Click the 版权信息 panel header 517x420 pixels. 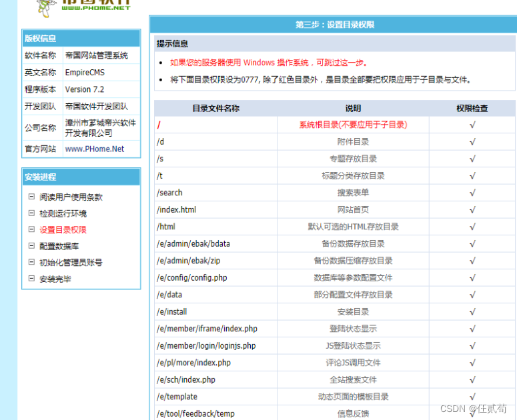81,38
